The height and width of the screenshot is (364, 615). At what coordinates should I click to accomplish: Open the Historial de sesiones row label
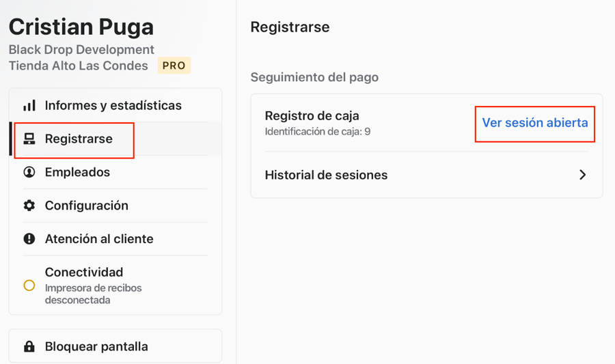tap(326, 175)
